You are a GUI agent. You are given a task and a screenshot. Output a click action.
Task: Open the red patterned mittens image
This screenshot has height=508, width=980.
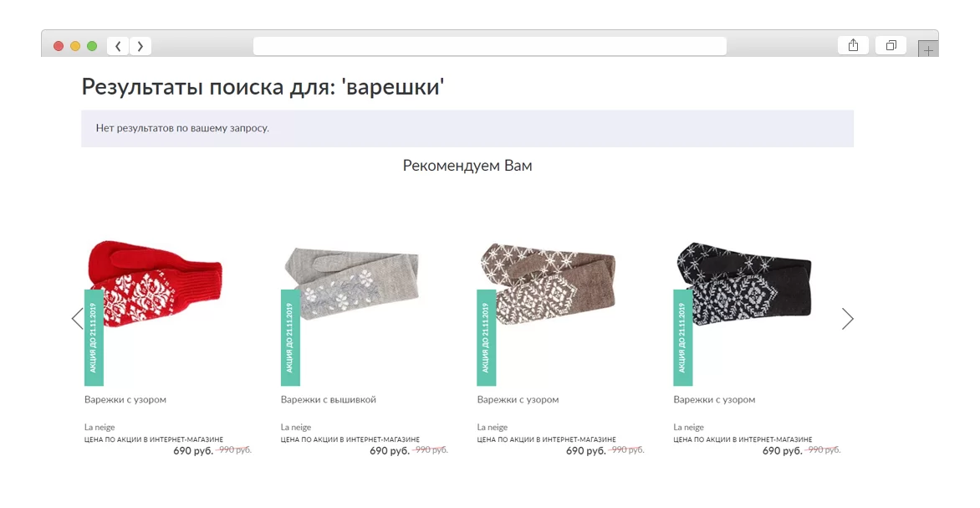click(155, 284)
